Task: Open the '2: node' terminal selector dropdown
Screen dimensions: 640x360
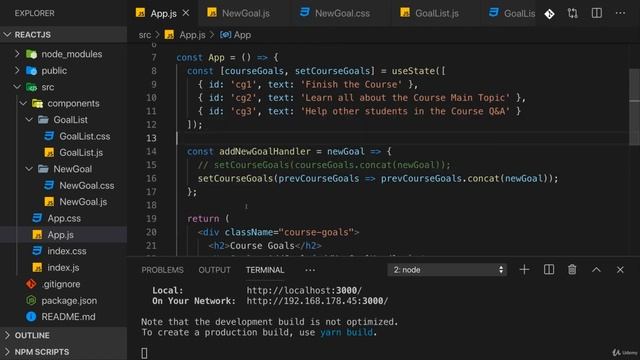Action: click(x=447, y=270)
